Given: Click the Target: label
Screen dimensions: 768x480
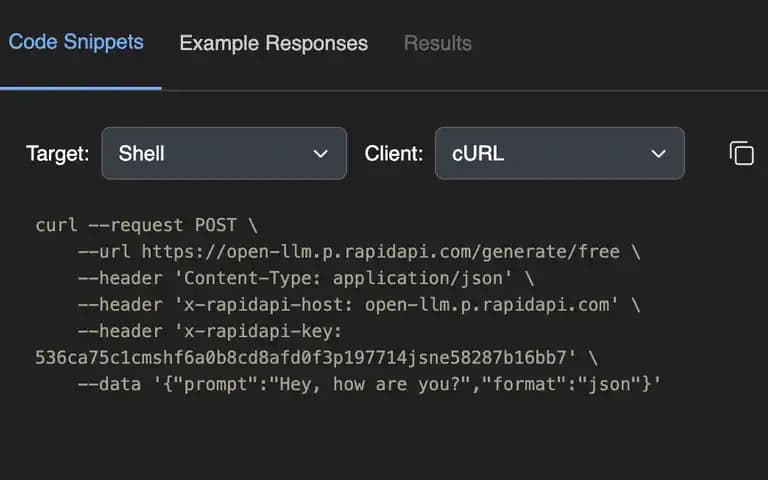Looking at the screenshot, I should 58,154.
